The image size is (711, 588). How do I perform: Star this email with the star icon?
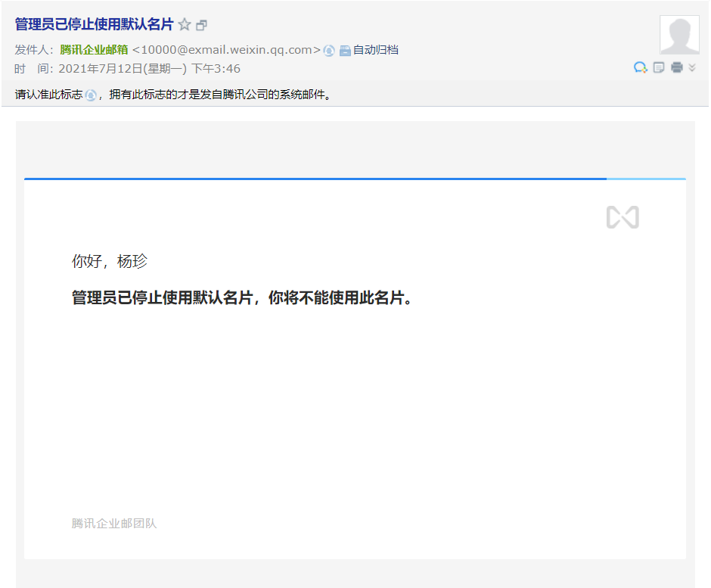[185, 24]
